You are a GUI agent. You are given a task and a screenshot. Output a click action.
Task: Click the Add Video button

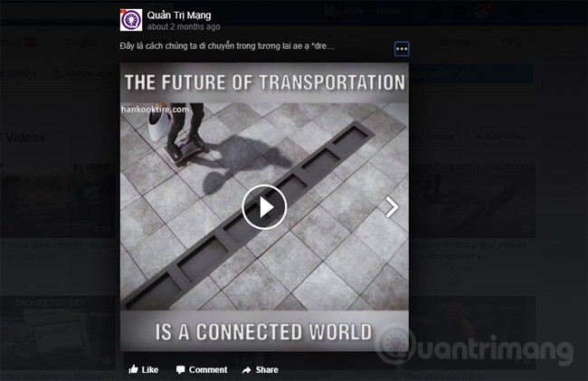click(500, 136)
